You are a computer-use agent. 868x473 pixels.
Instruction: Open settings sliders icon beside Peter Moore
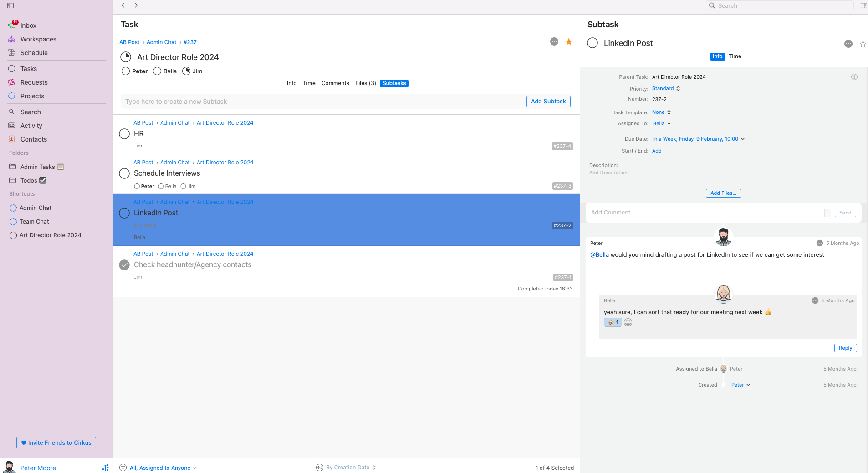[x=105, y=468]
